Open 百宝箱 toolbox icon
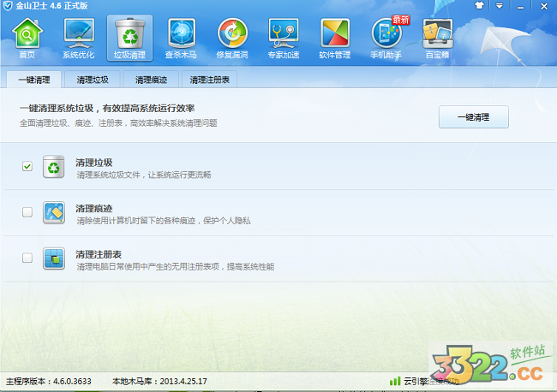The image size is (557, 392). [x=437, y=39]
